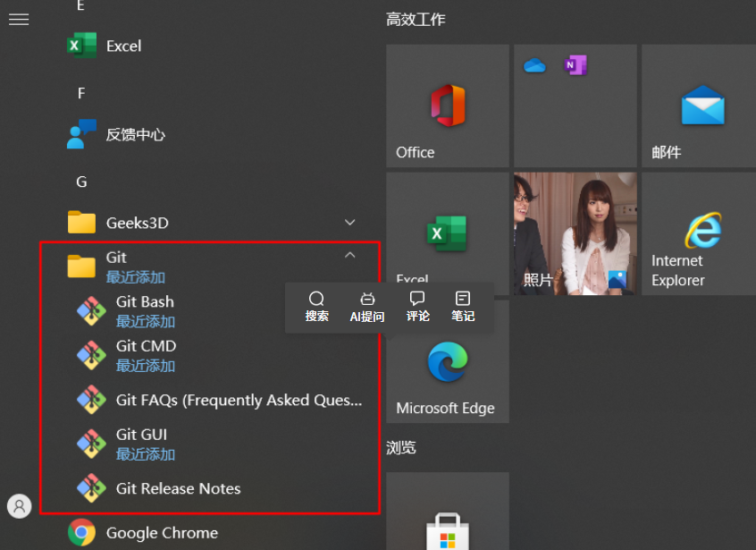Click the Office tile label
The image size is (756, 550).
coord(416,152)
